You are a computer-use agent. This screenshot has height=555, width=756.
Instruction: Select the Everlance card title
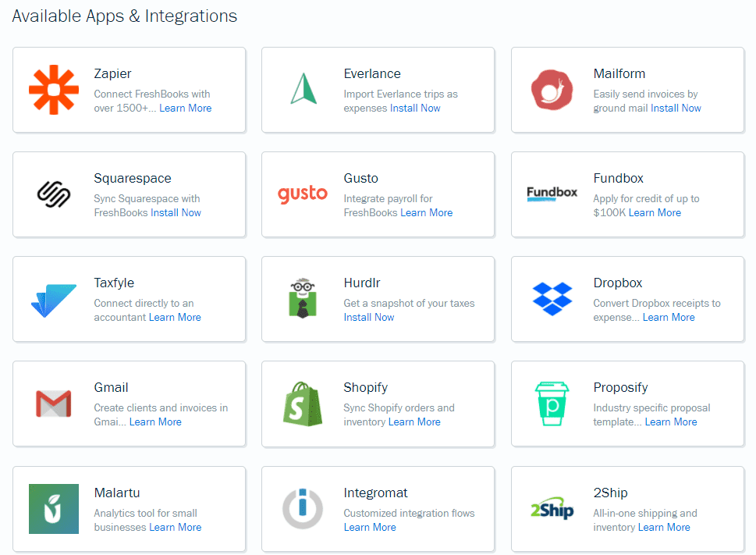[x=372, y=74]
